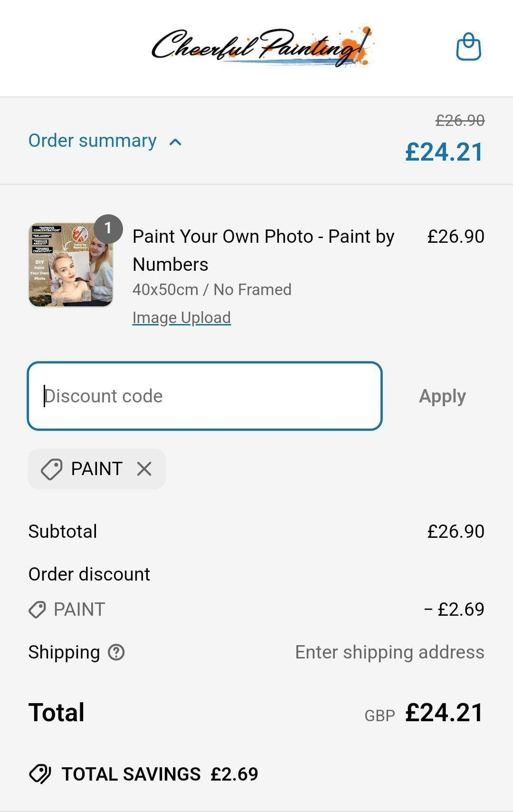Toggle the Order summary heading

click(92, 141)
